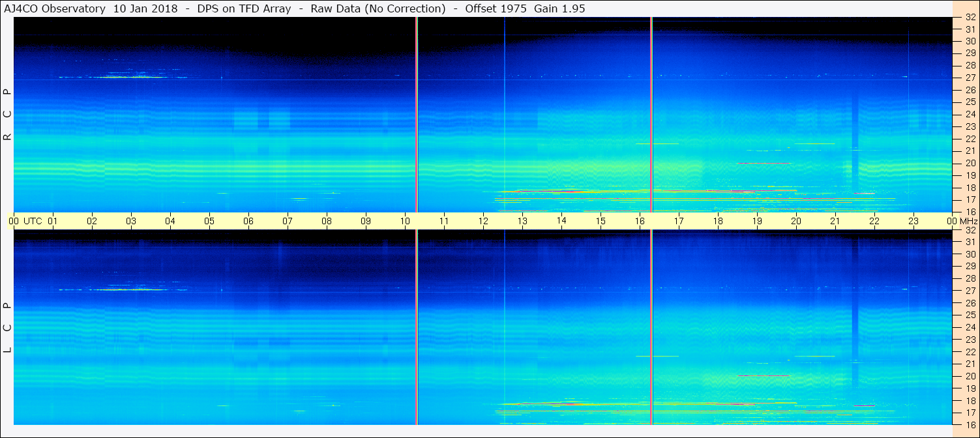Select hour label 18 on the UTC axis

pyautogui.click(x=718, y=221)
